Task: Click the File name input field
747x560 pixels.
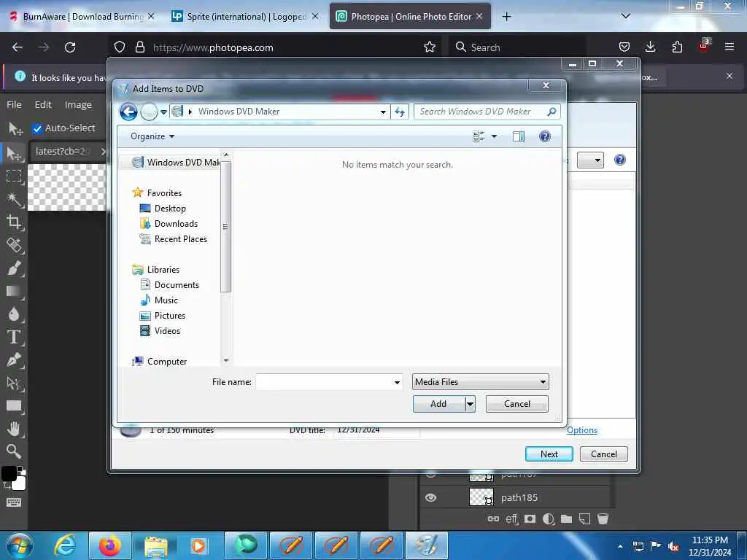Action: click(x=324, y=382)
